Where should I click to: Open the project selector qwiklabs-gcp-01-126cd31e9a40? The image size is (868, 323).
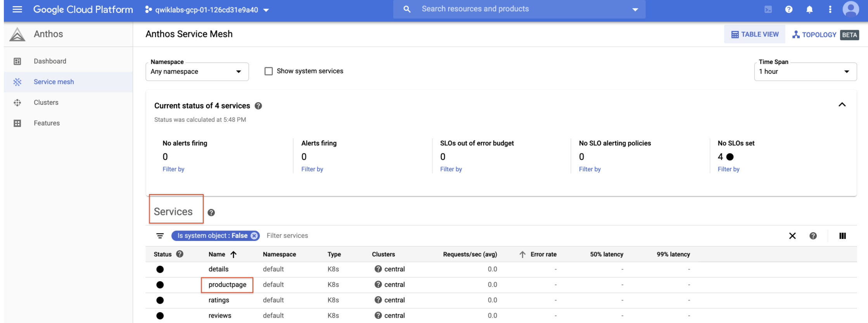pos(207,10)
